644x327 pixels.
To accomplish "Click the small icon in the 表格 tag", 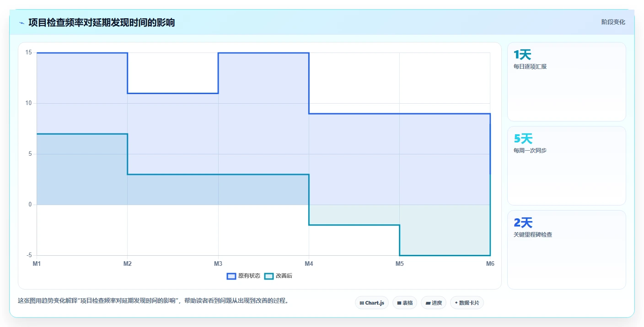I will pos(399,303).
